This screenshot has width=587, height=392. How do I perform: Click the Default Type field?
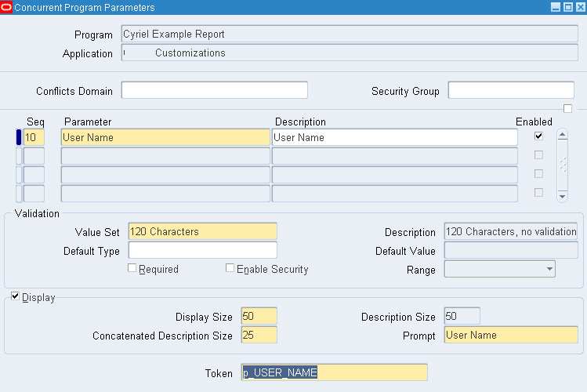202,250
